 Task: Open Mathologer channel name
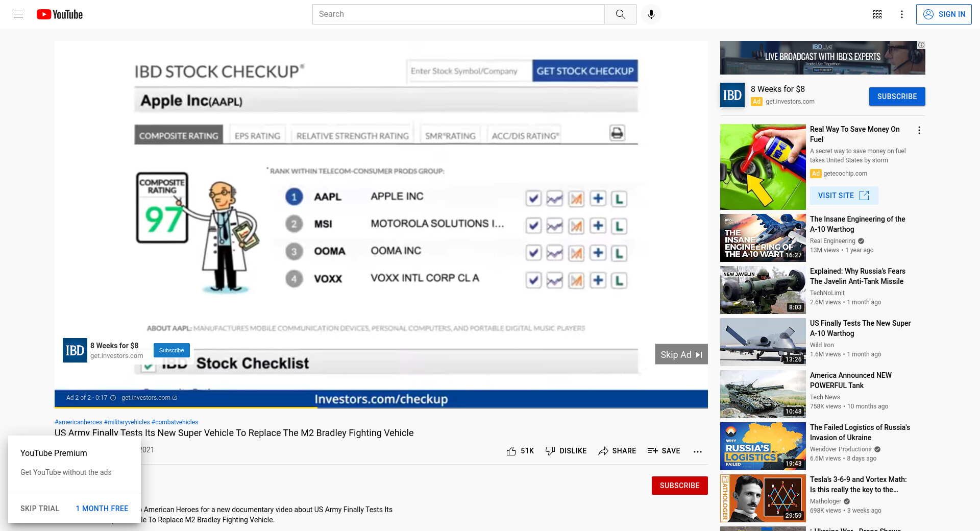(x=825, y=501)
